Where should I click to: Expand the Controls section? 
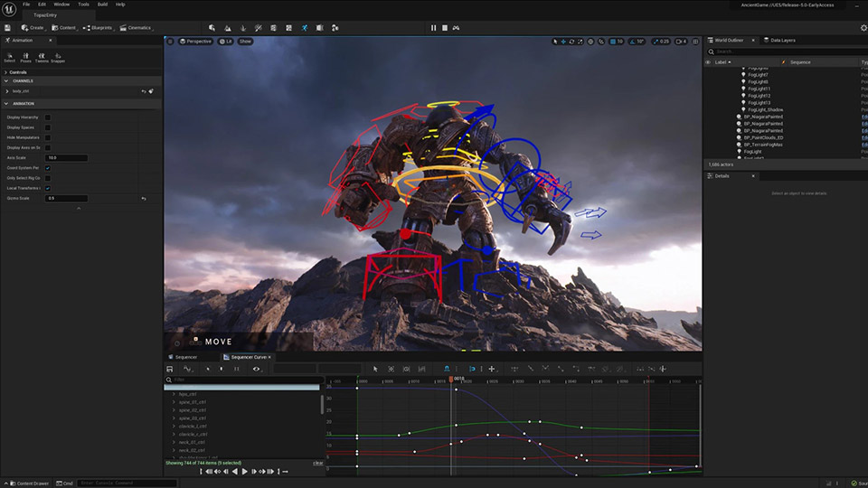click(x=6, y=72)
